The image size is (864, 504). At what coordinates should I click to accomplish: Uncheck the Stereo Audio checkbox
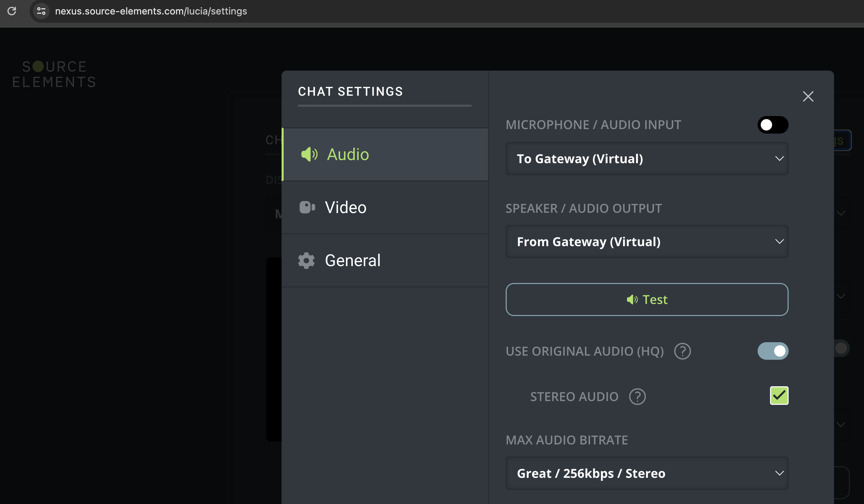point(779,396)
